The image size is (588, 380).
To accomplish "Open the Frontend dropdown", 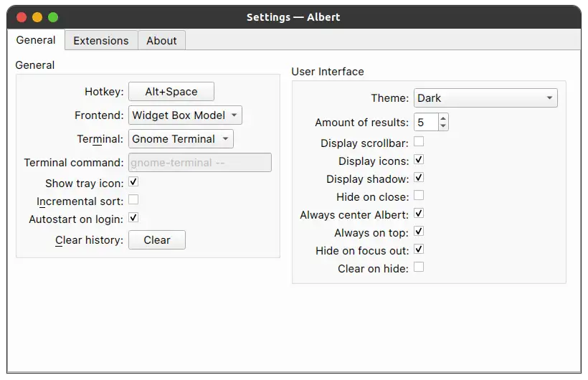I will point(185,115).
